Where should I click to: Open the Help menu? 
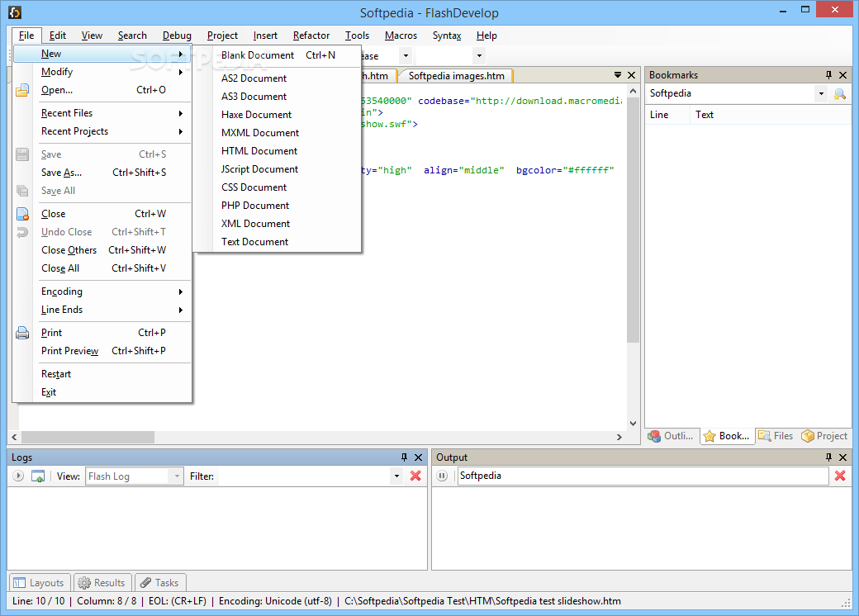(x=486, y=36)
